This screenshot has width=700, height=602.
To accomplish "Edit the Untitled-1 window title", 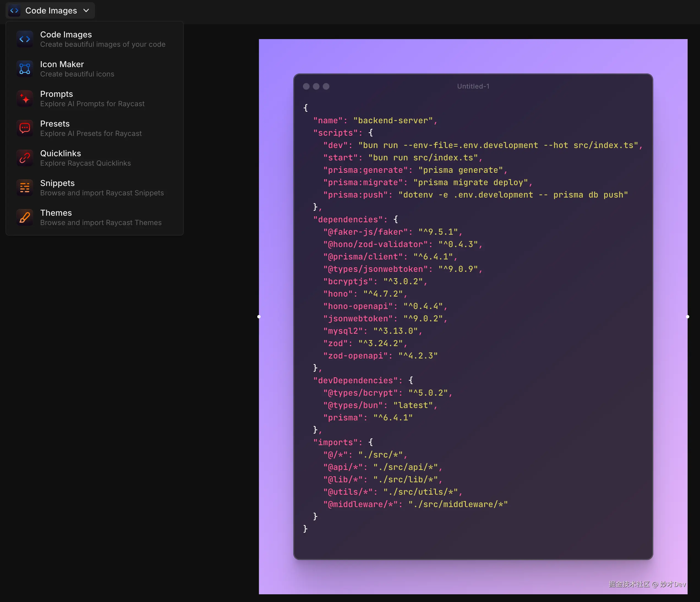I will pos(473,86).
